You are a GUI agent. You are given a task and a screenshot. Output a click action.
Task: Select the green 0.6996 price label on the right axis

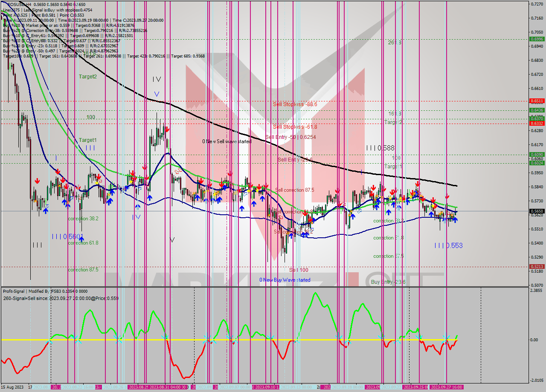[x=536, y=39]
